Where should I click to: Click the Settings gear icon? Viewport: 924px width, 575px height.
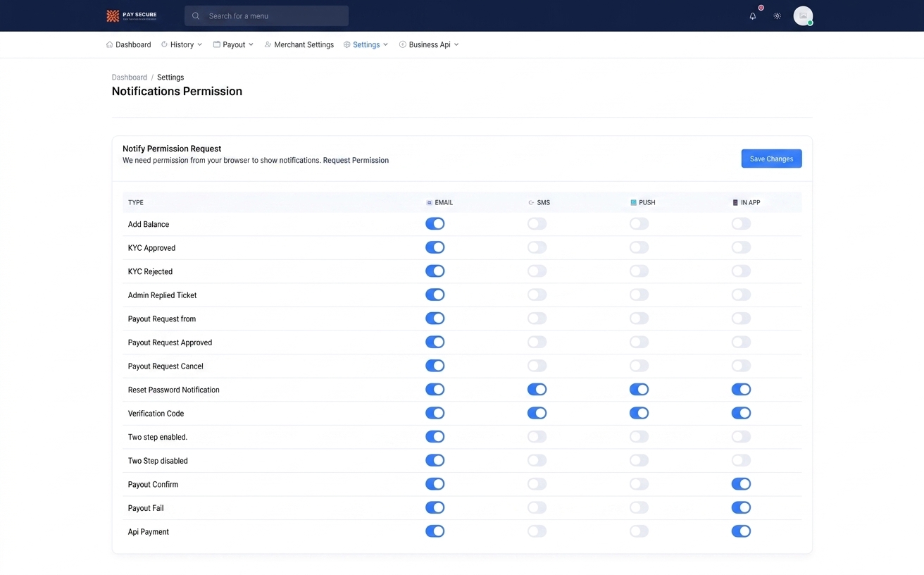346,44
